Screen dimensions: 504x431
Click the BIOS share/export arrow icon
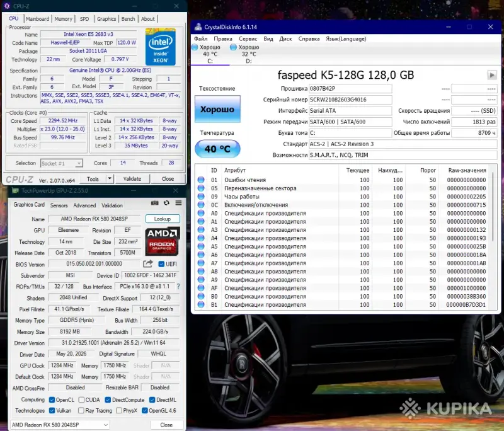pyautogui.click(x=148, y=264)
